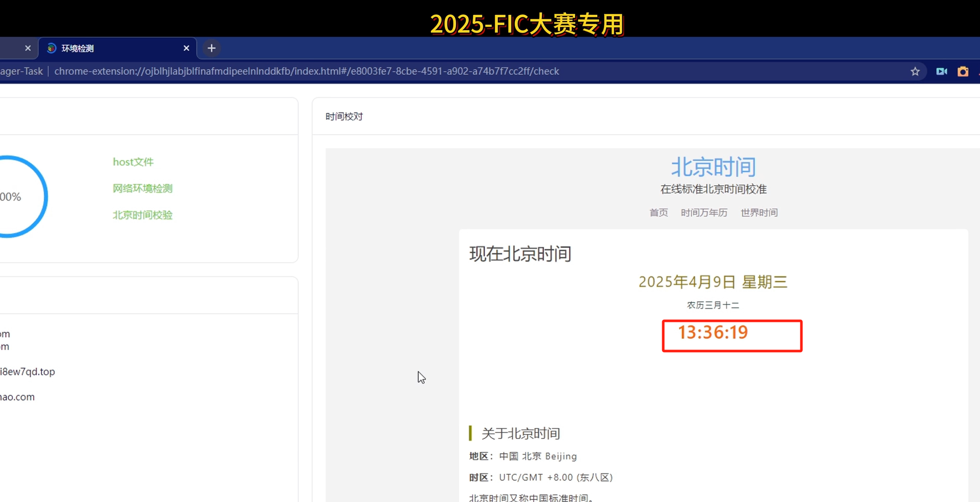This screenshot has height=502, width=980.
Task: Close the 环境检测 tab
Action: click(186, 48)
